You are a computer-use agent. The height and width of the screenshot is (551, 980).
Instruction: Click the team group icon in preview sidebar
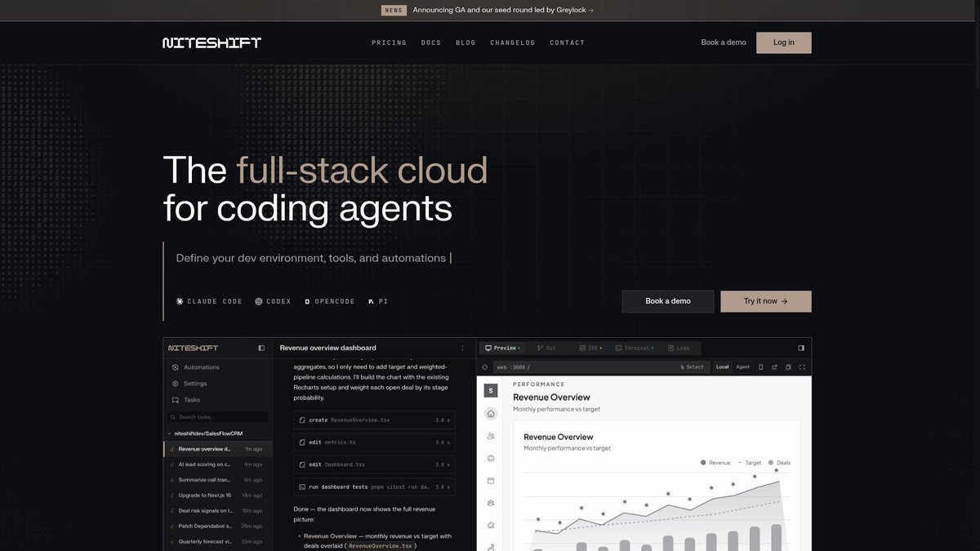491,503
